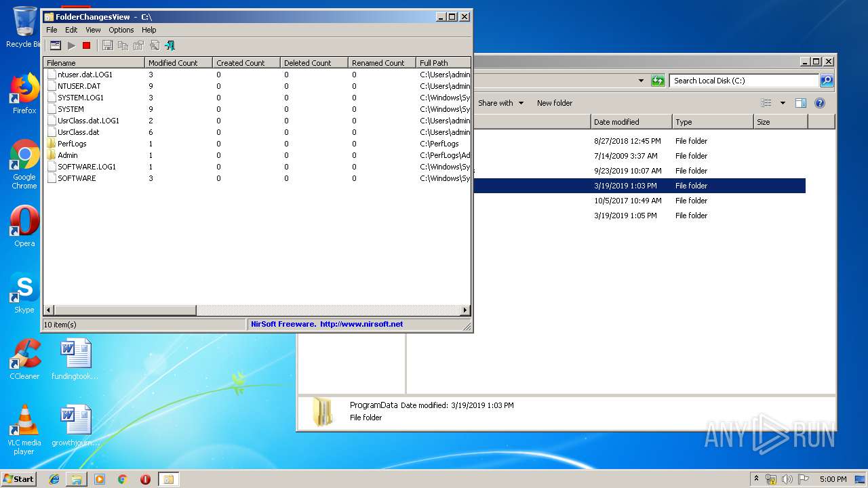The image size is (868, 488).
Task: Select the SOFTWARE file row
Action: point(258,178)
